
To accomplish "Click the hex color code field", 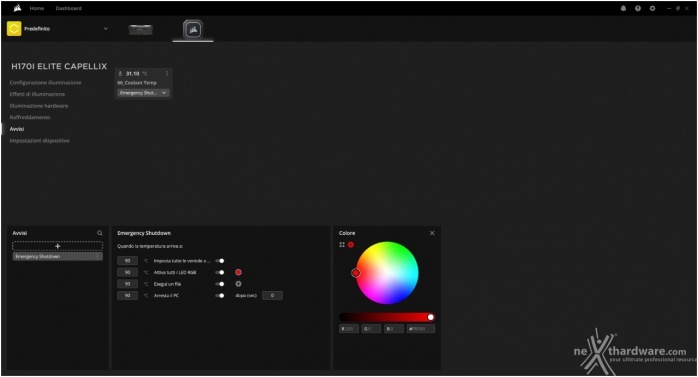I will tap(421, 329).
